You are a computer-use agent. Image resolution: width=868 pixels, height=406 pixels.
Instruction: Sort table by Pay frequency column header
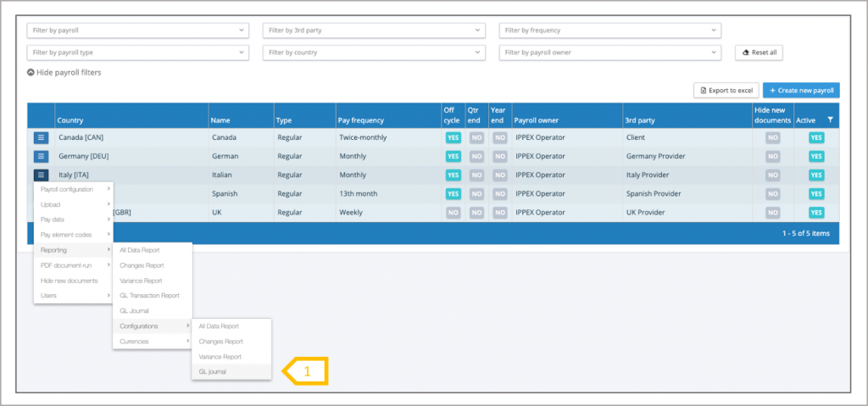(359, 120)
